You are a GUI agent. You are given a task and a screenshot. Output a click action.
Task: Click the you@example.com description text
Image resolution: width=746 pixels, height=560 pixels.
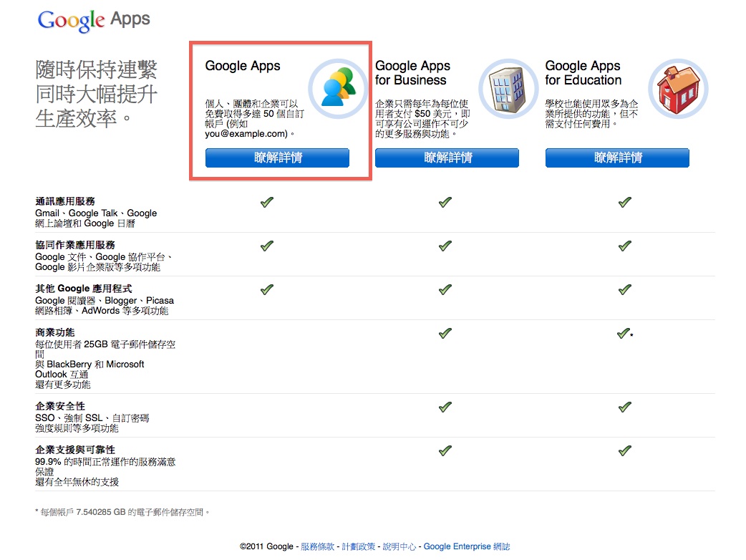[254, 119]
